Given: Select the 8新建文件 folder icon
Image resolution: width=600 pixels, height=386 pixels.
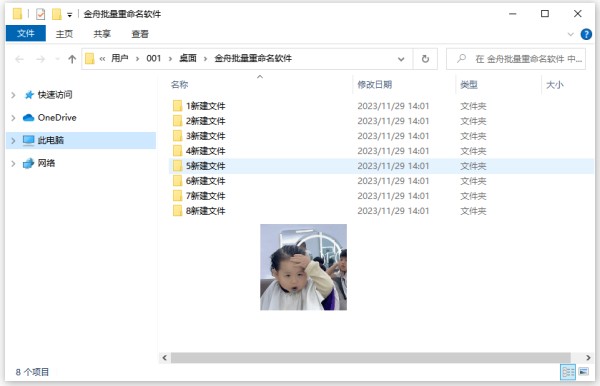Looking at the screenshot, I should click(x=177, y=211).
